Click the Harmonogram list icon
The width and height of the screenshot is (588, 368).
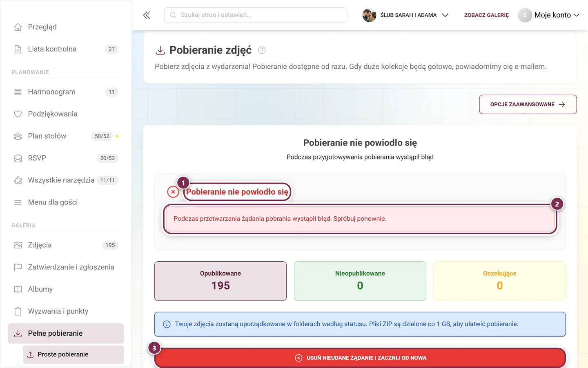click(x=18, y=92)
